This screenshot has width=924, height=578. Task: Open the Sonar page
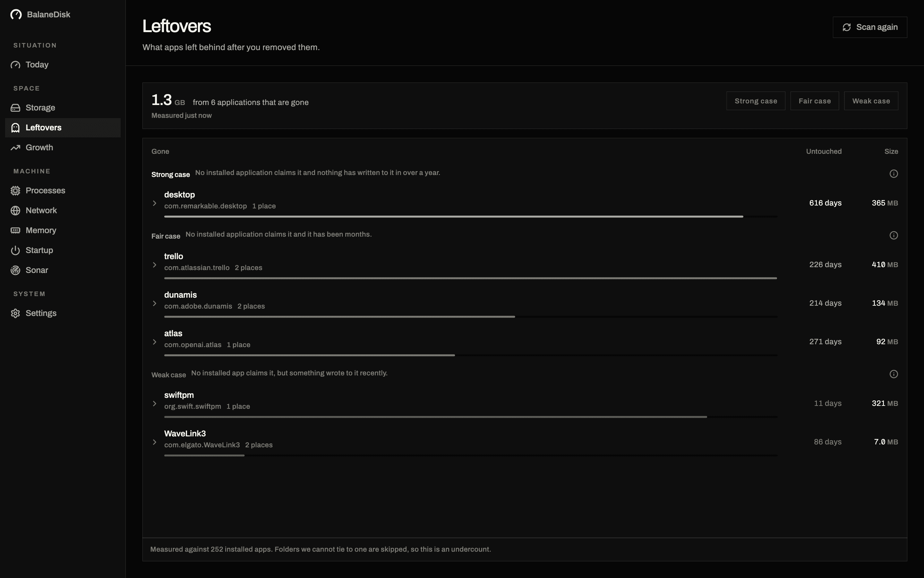tap(63, 270)
